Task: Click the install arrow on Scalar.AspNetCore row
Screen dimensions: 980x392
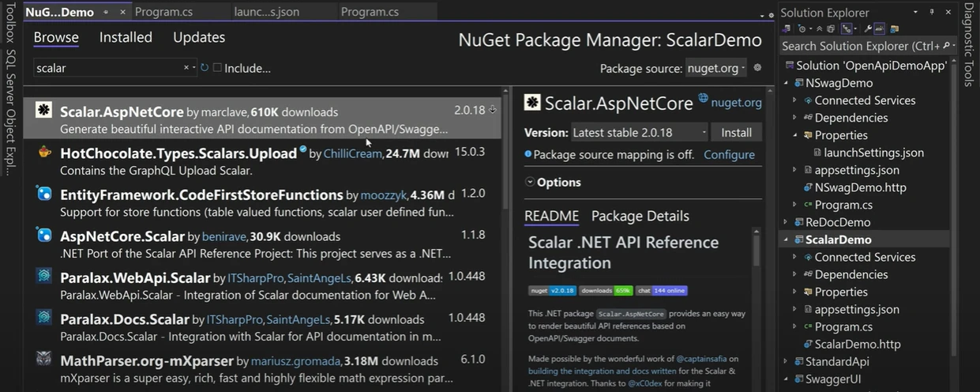Action: (493, 110)
